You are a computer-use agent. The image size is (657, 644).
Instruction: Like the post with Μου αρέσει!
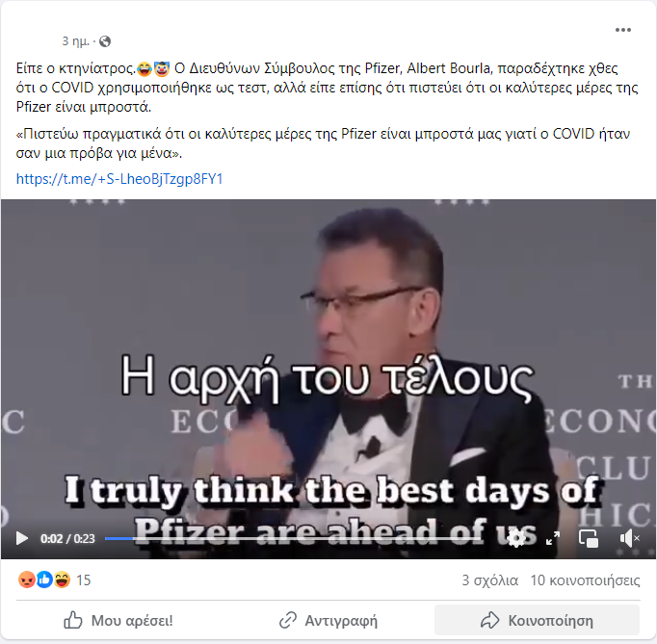(118, 621)
